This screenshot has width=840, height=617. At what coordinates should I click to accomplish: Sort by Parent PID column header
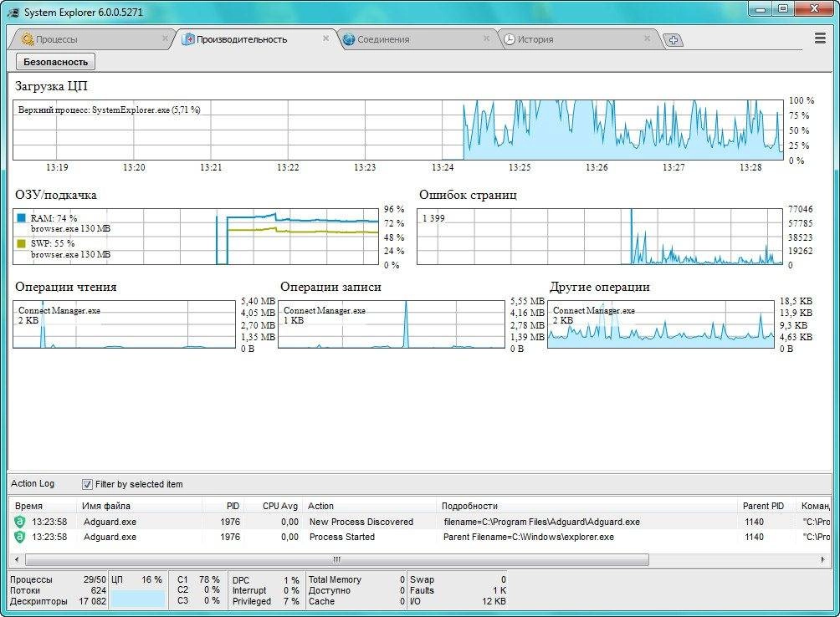[x=766, y=506]
